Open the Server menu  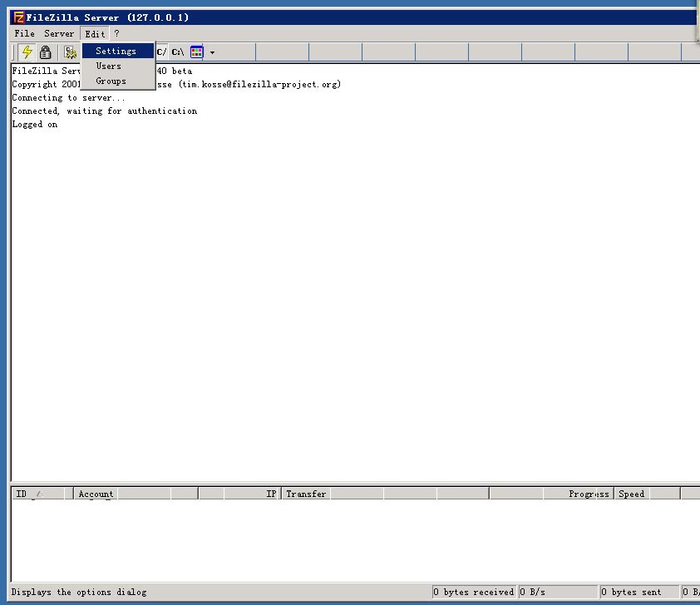coord(59,33)
